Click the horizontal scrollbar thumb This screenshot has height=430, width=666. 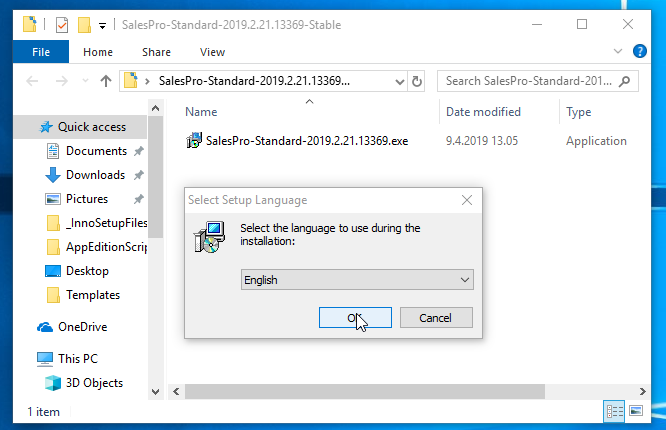(364, 391)
